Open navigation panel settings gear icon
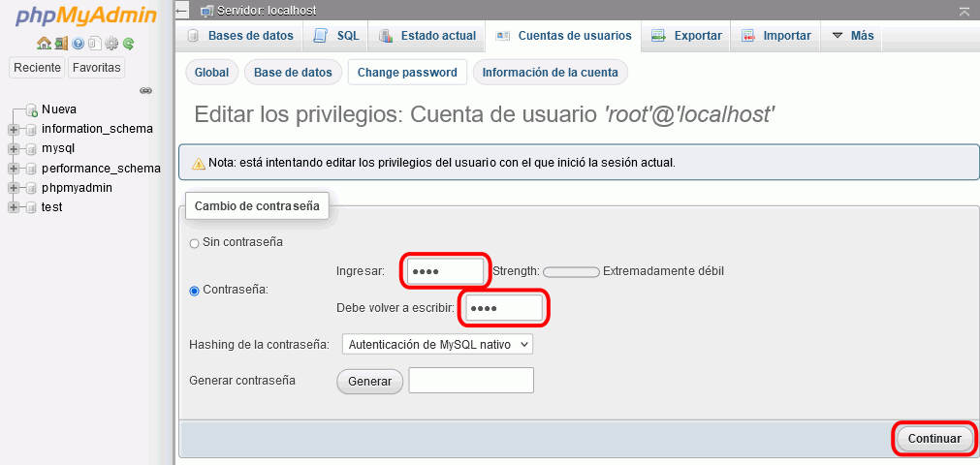The width and height of the screenshot is (980, 465). (111, 44)
